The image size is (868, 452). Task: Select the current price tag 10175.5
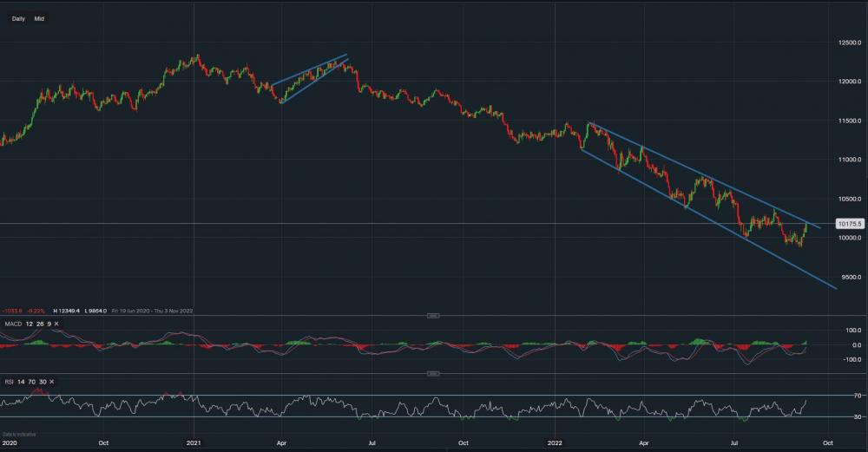pyautogui.click(x=849, y=224)
